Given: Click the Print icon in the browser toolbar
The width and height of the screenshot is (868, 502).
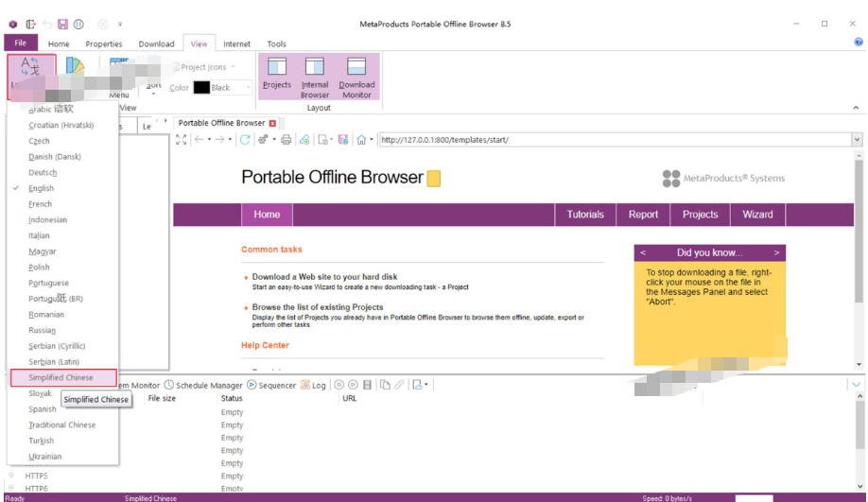Looking at the screenshot, I should 286,140.
